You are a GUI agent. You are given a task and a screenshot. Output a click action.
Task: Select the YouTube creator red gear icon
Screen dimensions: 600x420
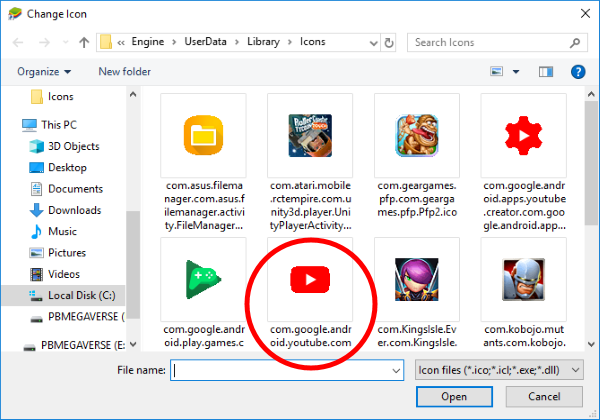(523, 135)
